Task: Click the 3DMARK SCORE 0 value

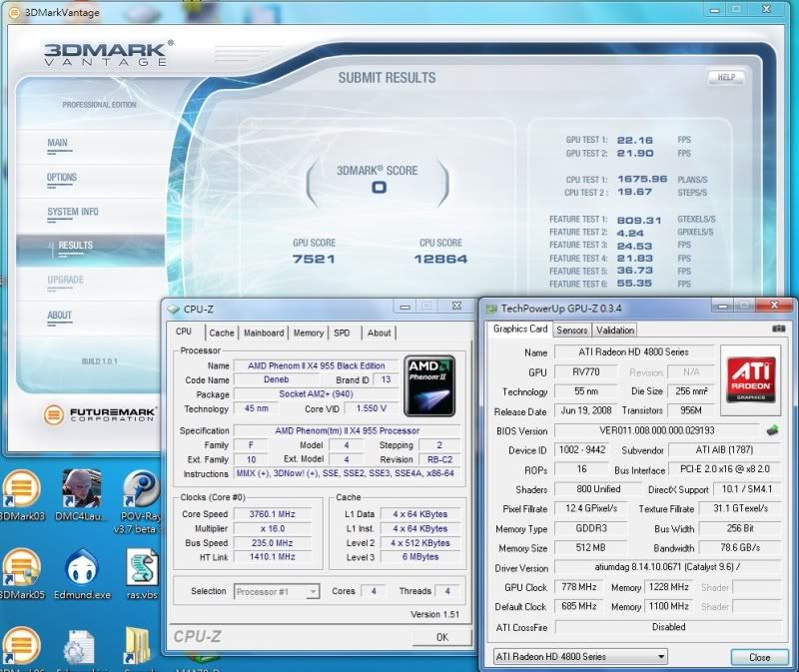Action: click(x=379, y=188)
